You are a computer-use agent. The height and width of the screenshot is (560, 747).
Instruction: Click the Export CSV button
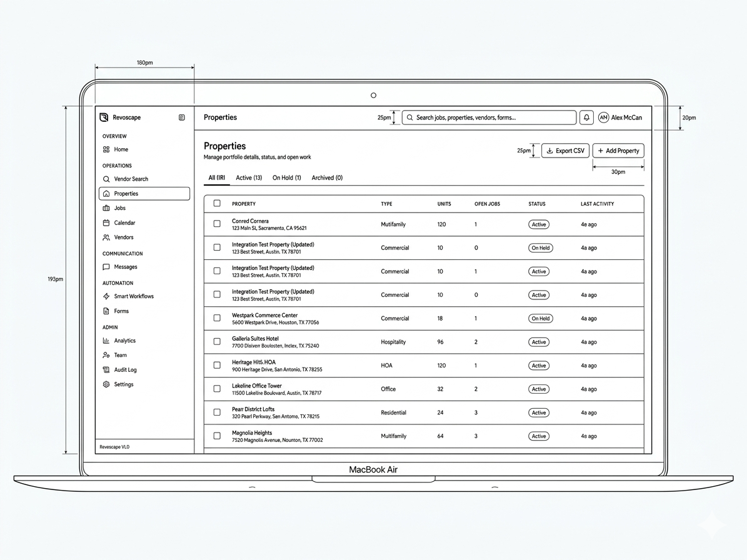(565, 151)
